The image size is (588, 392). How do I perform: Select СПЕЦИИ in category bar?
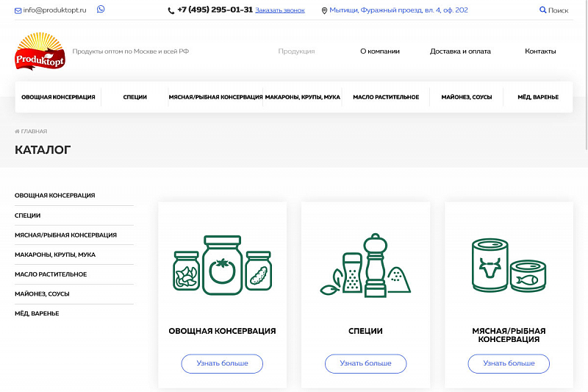[135, 97]
